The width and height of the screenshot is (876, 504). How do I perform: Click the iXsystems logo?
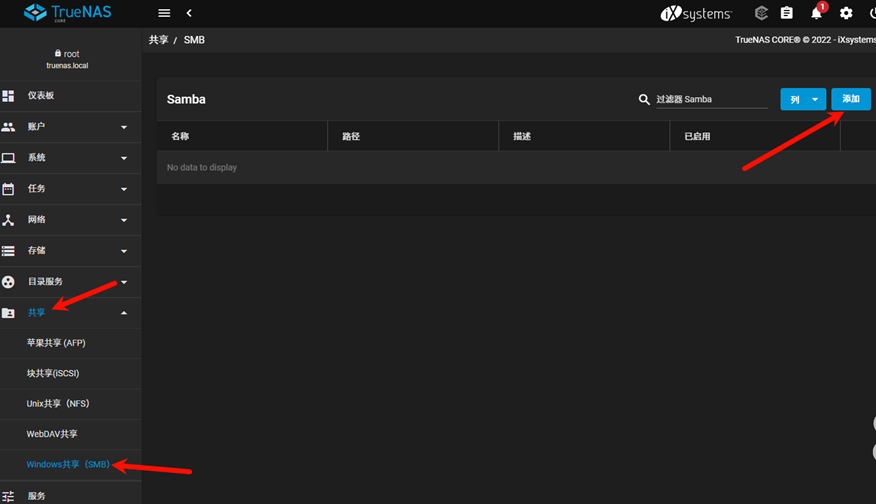pyautogui.click(x=697, y=13)
